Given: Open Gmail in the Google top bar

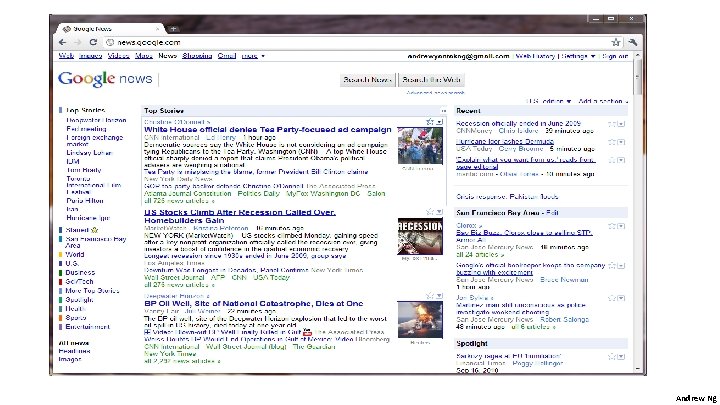Looking at the screenshot, I should [226, 56].
